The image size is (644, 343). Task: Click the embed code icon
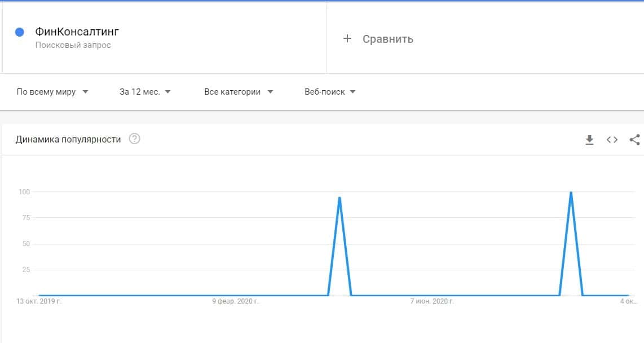coord(612,140)
